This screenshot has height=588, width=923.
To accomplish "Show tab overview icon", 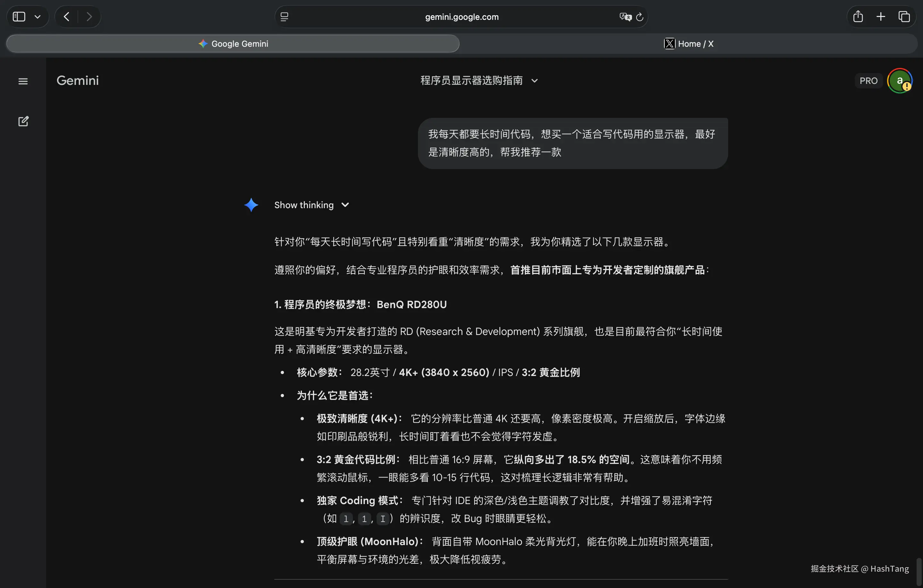I will (x=904, y=17).
